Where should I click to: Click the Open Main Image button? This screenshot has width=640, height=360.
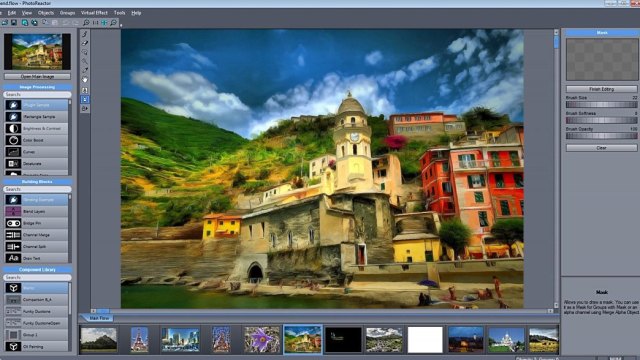(x=37, y=76)
